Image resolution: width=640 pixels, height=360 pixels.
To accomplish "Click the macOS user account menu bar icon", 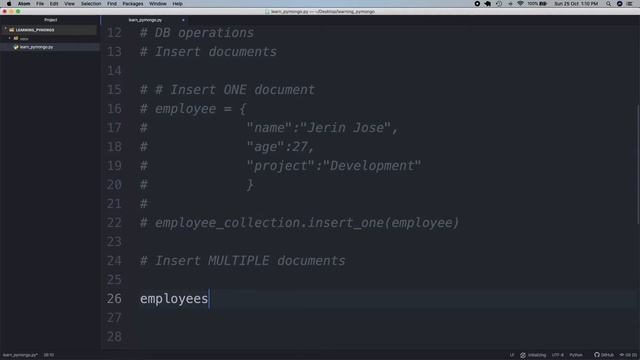I will tap(620, 4).
